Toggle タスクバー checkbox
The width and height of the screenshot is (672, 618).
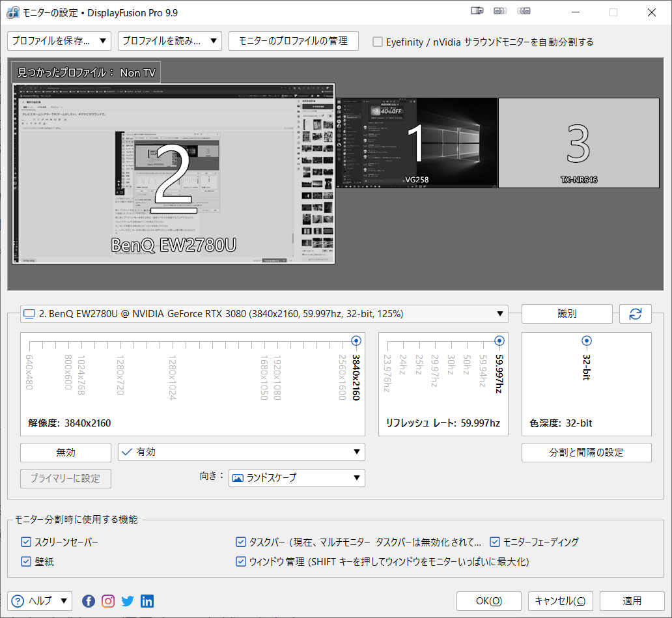click(241, 542)
